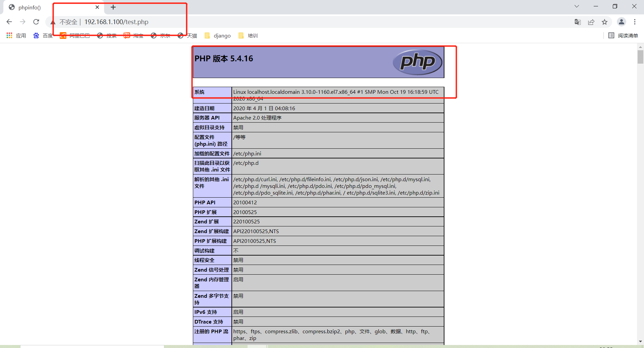The height and width of the screenshot is (348, 644).
Task: Bookmark this page with the star
Action: tap(604, 22)
